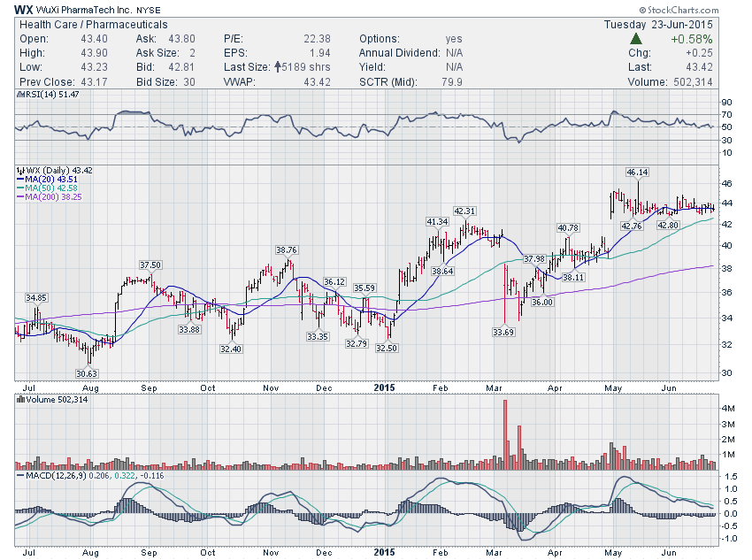
Task: Click the WX (Daily) price bar icon
Action: point(20,170)
